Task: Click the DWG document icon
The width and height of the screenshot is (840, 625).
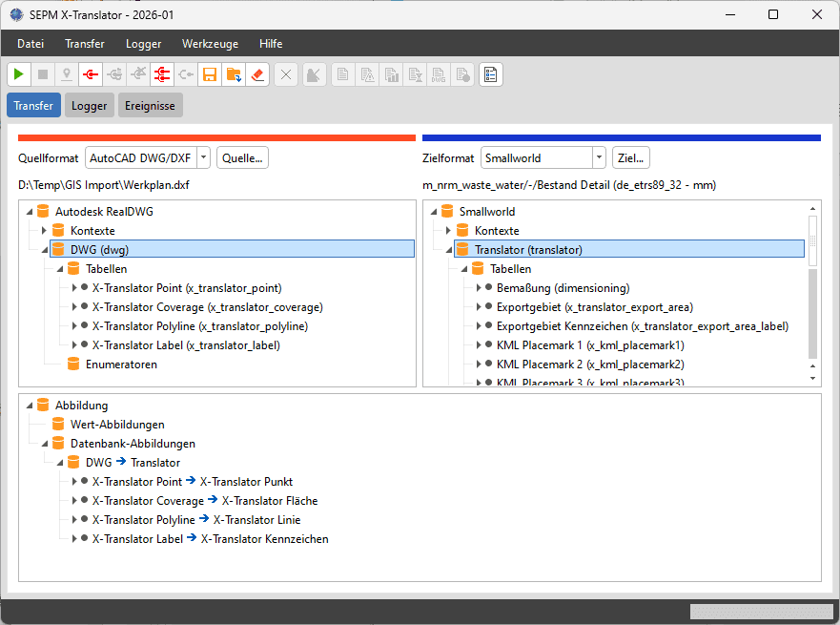Action: [439, 74]
